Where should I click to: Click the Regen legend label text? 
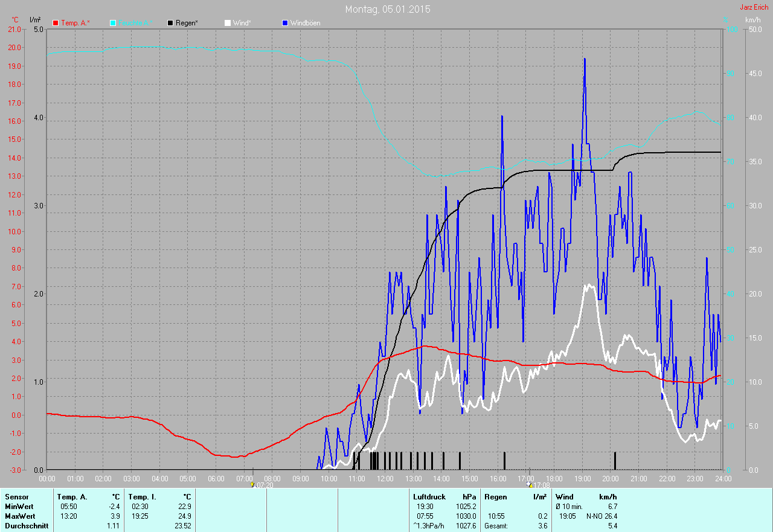(x=187, y=23)
